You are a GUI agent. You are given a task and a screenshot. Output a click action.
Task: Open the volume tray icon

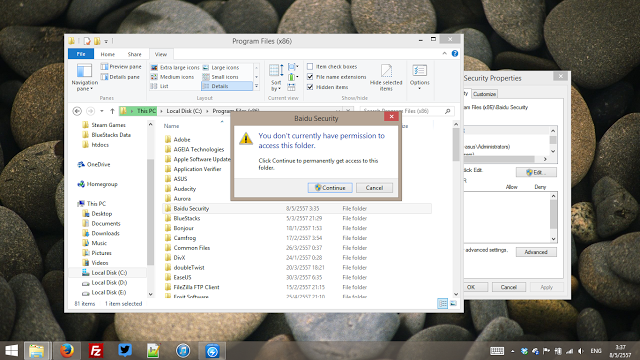coord(580,351)
